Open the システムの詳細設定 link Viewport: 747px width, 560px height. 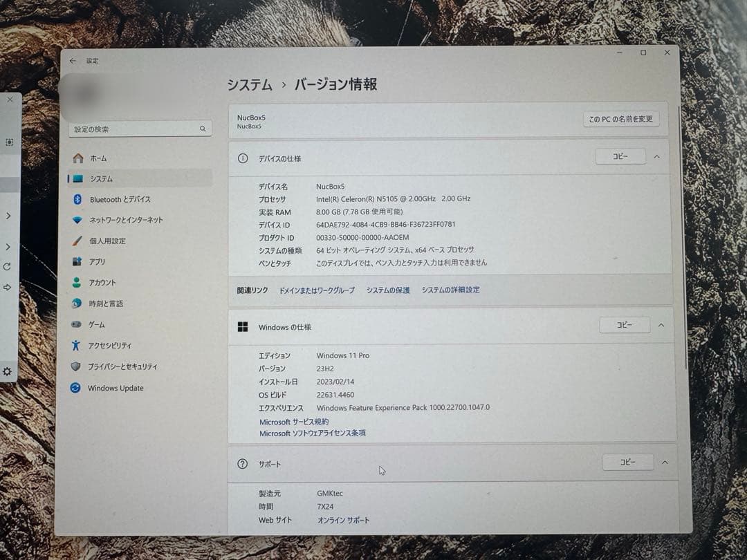point(450,290)
